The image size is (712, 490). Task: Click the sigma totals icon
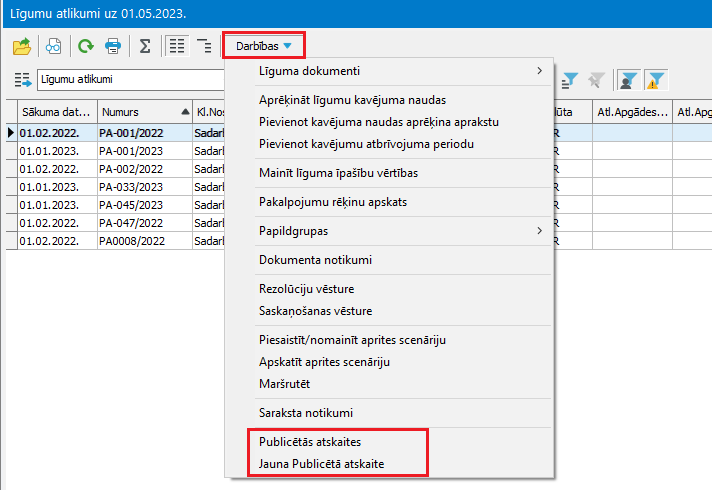145,46
